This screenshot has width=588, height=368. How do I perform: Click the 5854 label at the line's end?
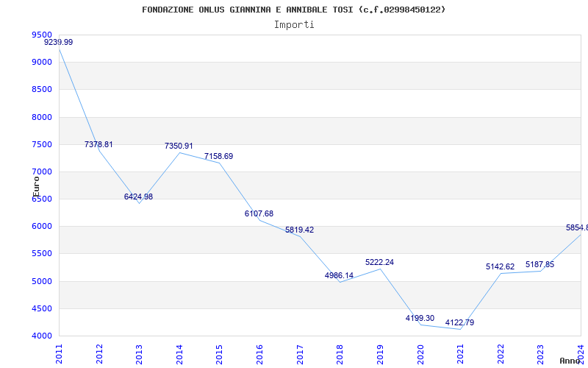tap(577, 227)
